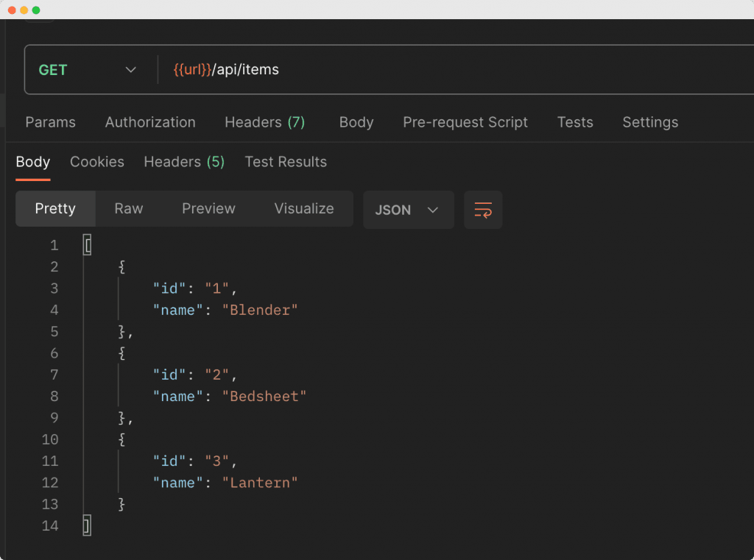This screenshot has width=754, height=560.
Task: Open the Params tab
Action: click(x=51, y=122)
